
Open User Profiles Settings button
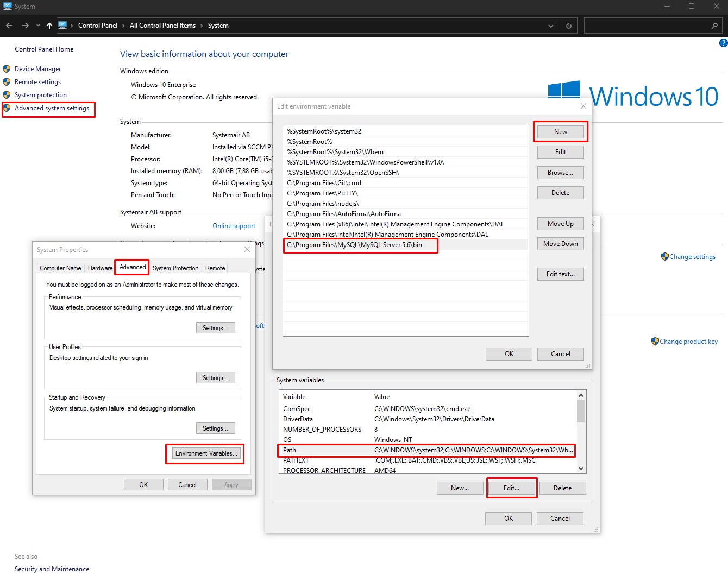point(215,378)
